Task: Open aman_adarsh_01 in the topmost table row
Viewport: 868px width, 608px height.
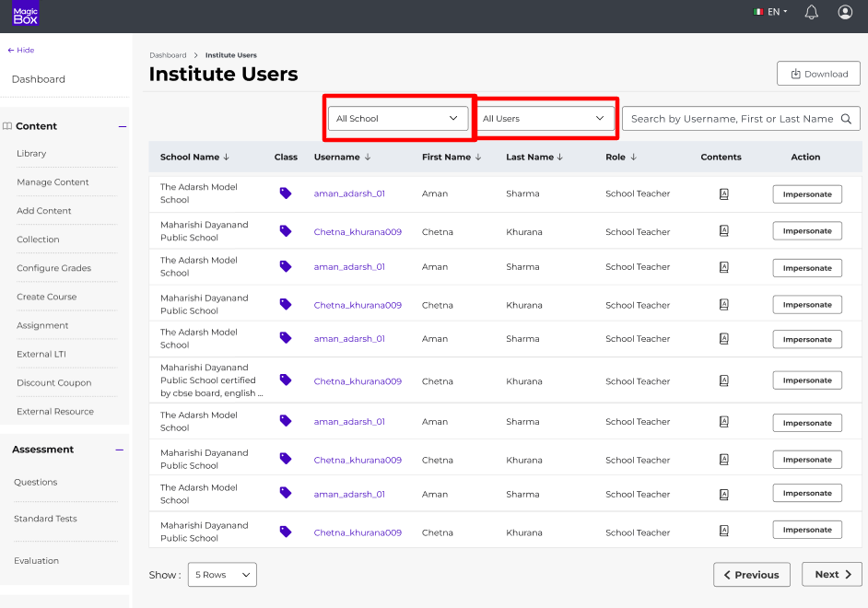Action: coord(349,193)
